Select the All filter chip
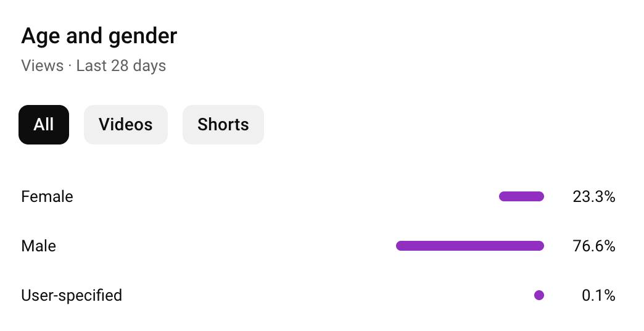Screen dimensions: 644x331 pos(44,125)
